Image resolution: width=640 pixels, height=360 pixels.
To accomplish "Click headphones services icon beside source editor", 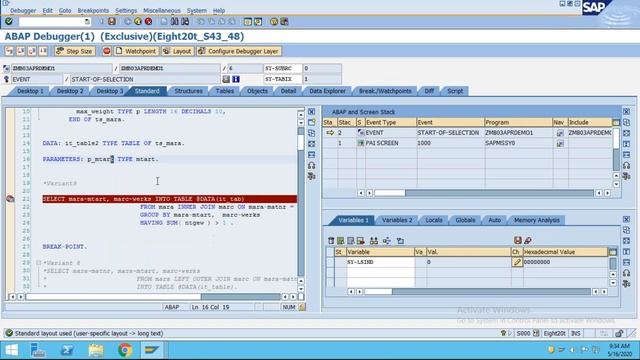I will click(x=311, y=165).
